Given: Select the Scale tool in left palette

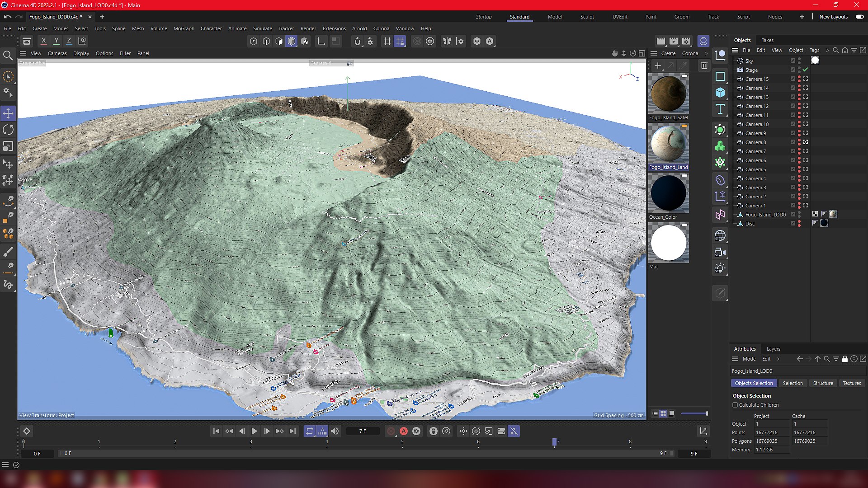Looking at the screenshot, I should click(8, 146).
